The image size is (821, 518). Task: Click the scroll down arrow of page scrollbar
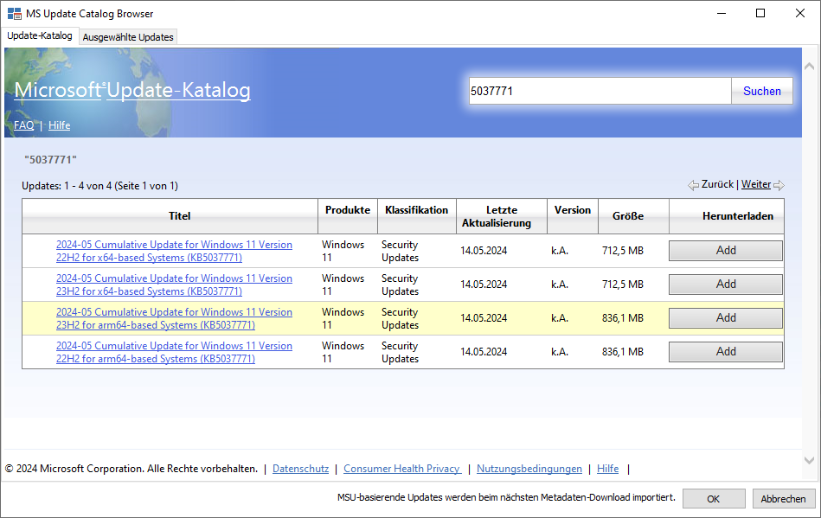point(809,461)
